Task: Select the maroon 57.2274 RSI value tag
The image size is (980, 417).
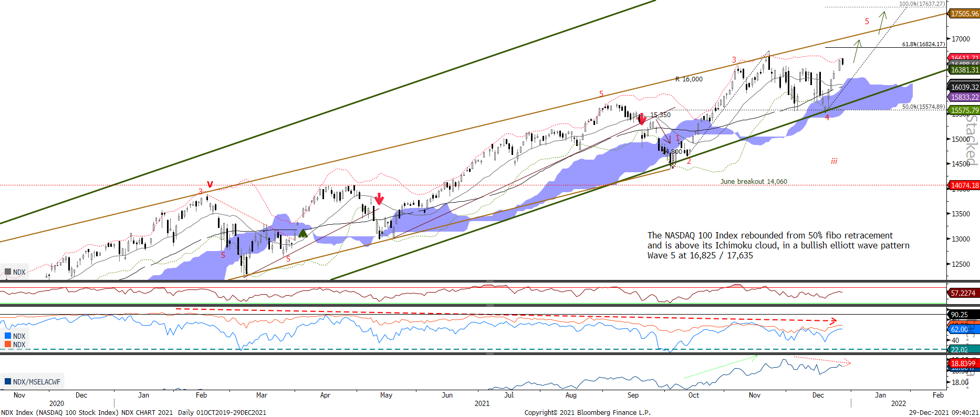Action: click(963, 293)
